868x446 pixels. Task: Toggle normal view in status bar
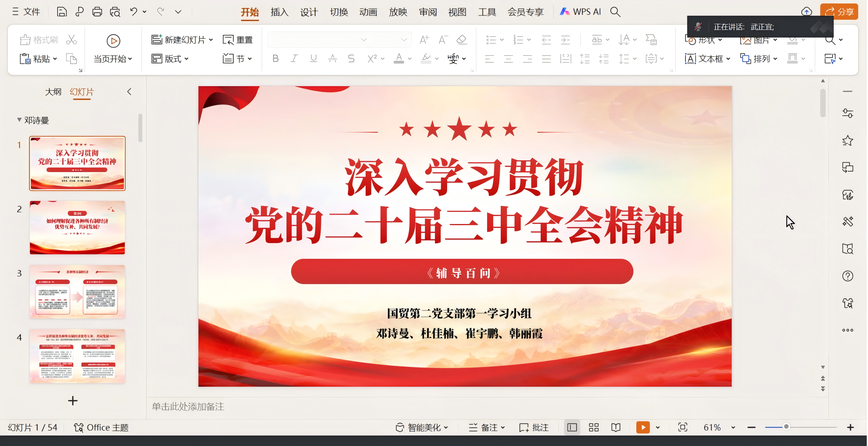point(572,427)
